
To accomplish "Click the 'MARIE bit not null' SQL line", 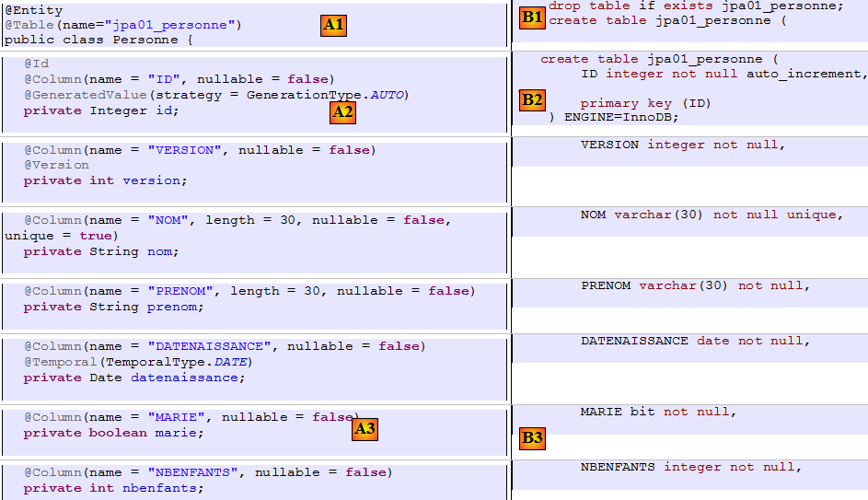I will (658, 412).
